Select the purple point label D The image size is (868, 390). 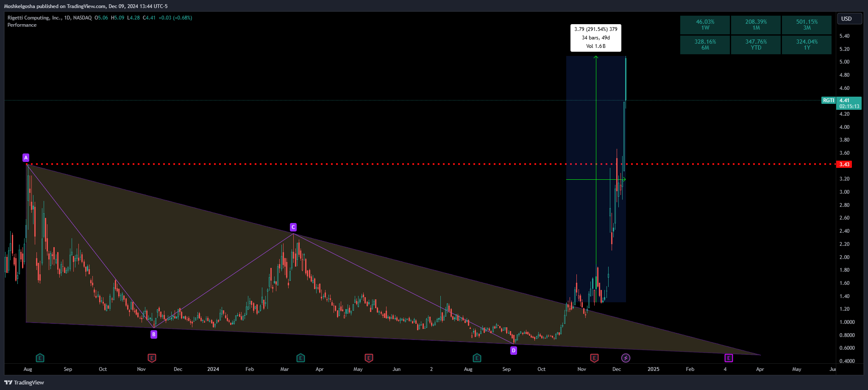click(x=514, y=350)
